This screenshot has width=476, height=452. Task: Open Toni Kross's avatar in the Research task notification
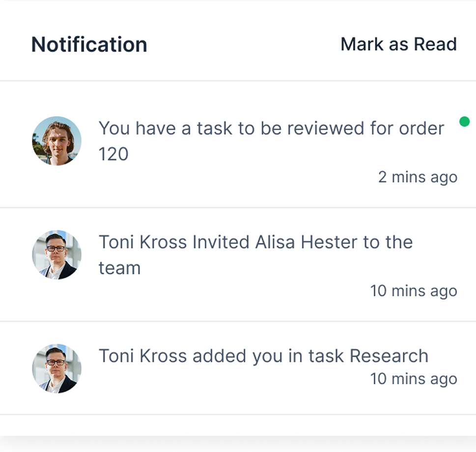point(57,369)
